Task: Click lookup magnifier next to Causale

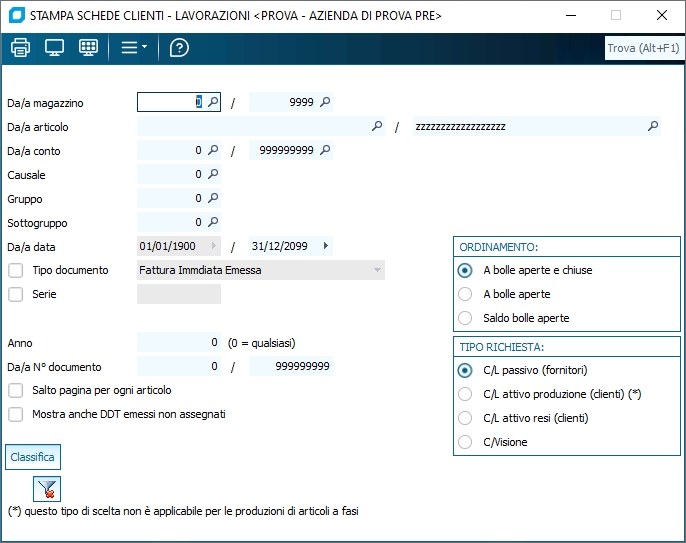Action: (213, 174)
